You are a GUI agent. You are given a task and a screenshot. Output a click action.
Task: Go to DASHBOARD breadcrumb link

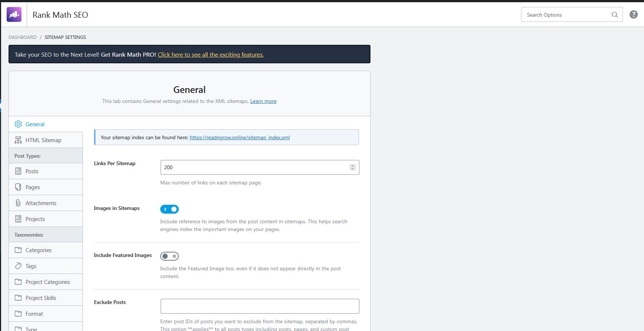(23, 37)
